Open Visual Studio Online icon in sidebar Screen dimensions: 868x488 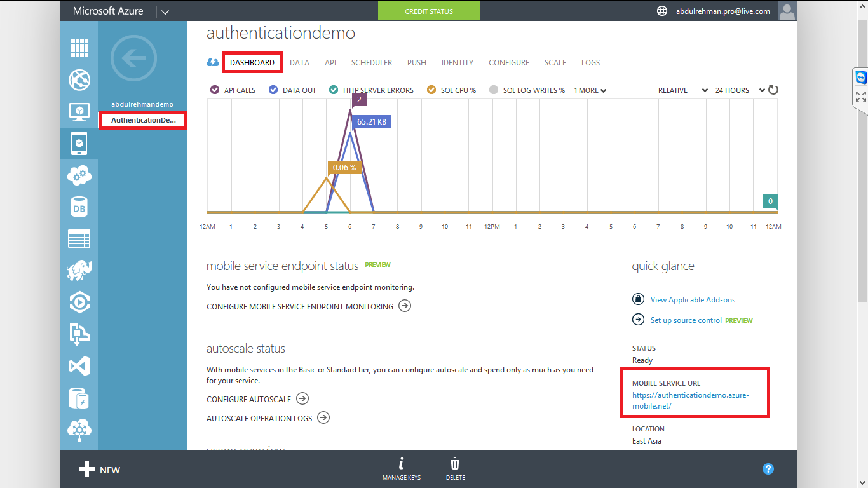[79, 366]
